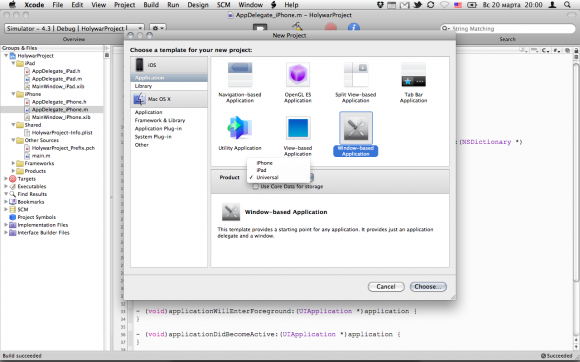Screen dimensions: 580x362
Task: Open the Scripts menu icon in menu bar
Action: (x=274, y=5)
